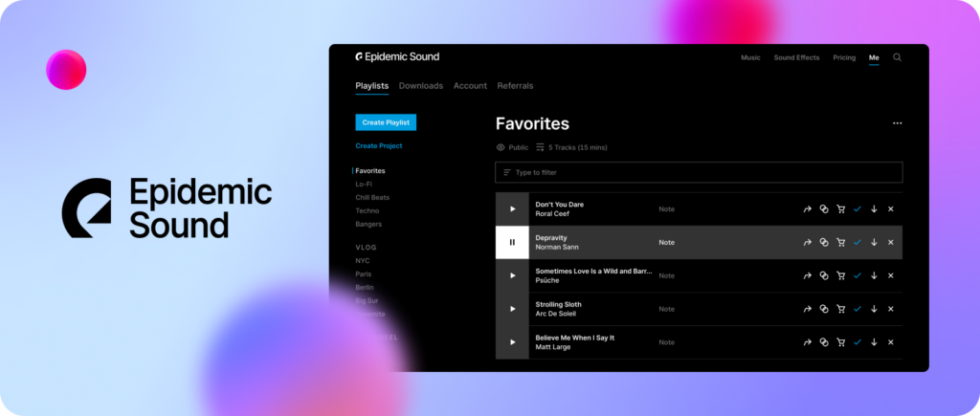Select the Favorites playlist in sidebar
The image size is (980, 416).
(370, 170)
